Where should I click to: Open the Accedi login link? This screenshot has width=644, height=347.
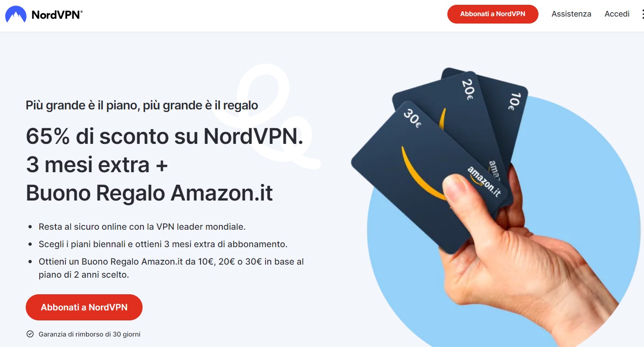coord(617,14)
